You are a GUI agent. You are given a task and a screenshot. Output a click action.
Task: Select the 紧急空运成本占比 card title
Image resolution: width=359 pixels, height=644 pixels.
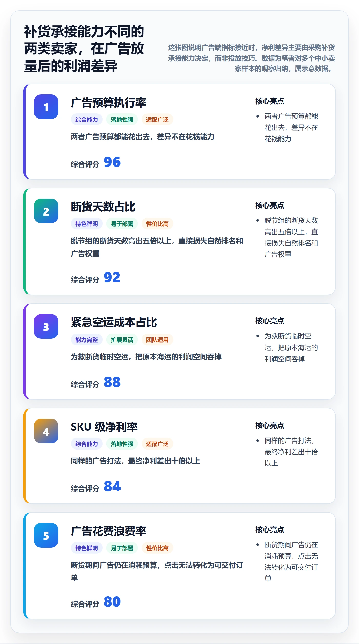pos(114,322)
